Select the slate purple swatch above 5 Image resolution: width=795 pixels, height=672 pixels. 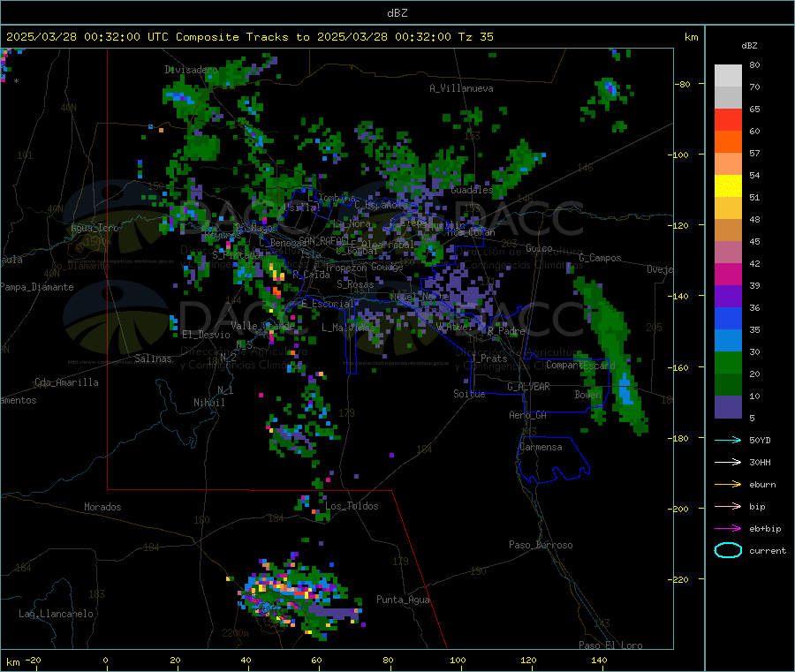tap(728, 407)
